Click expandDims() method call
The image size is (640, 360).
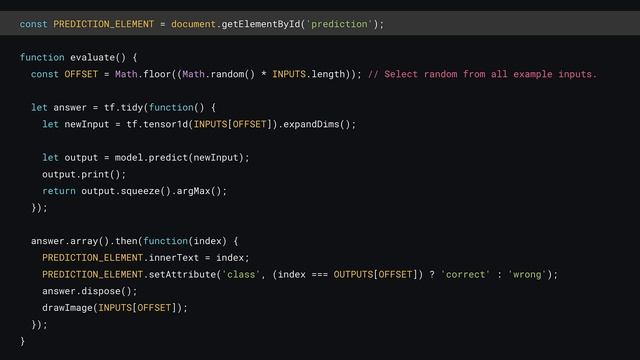(317, 124)
